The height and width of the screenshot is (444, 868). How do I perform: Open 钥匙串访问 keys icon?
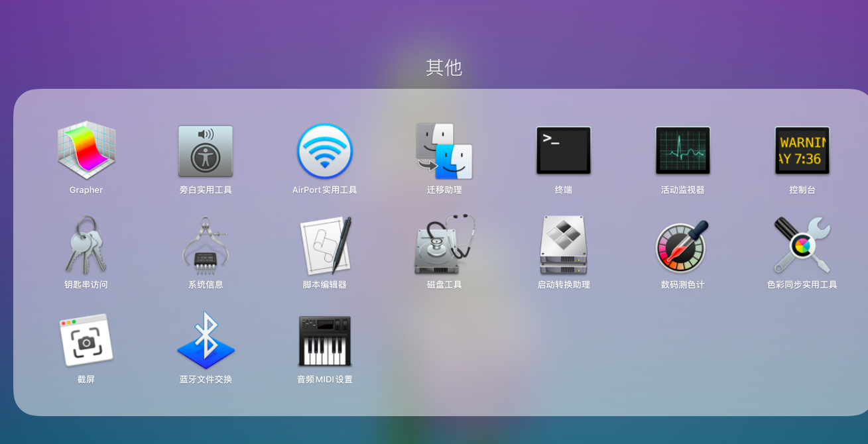coord(86,246)
